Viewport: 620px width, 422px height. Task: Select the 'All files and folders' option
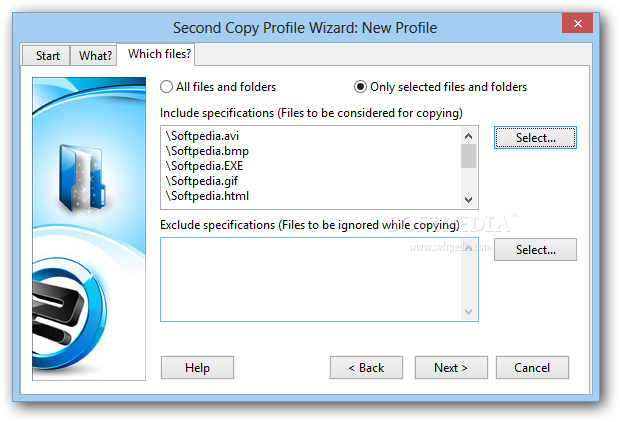coord(218,87)
